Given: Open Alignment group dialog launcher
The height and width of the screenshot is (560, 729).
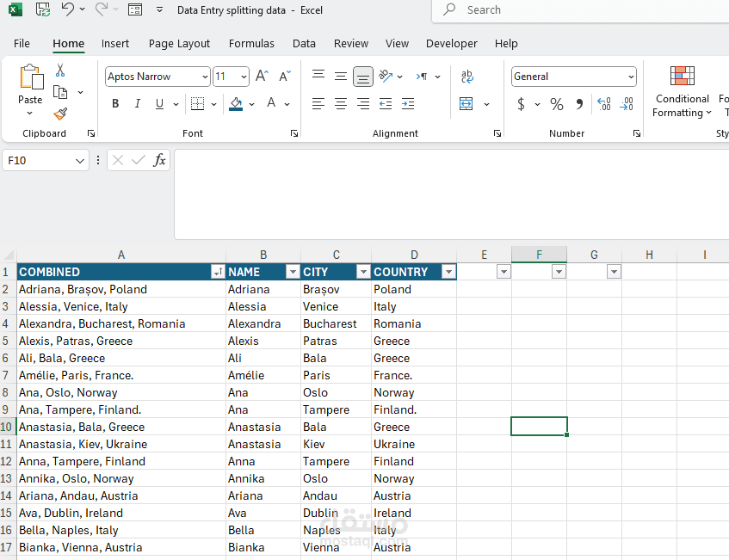Looking at the screenshot, I should click(x=497, y=134).
